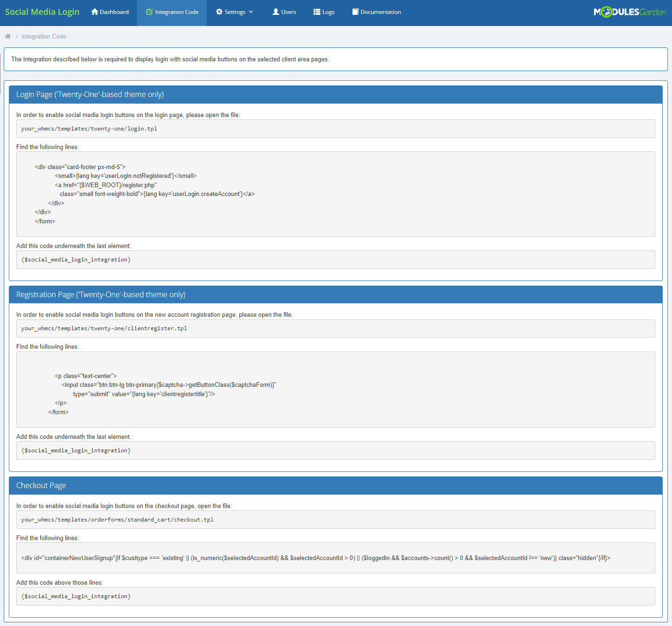Expand the Settings dropdown chevron

[251, 12]
